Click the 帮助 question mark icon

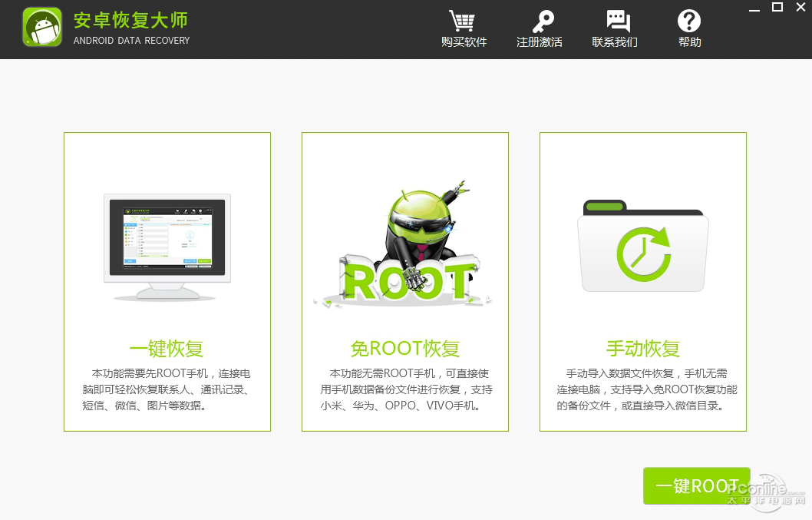point(688,22)
